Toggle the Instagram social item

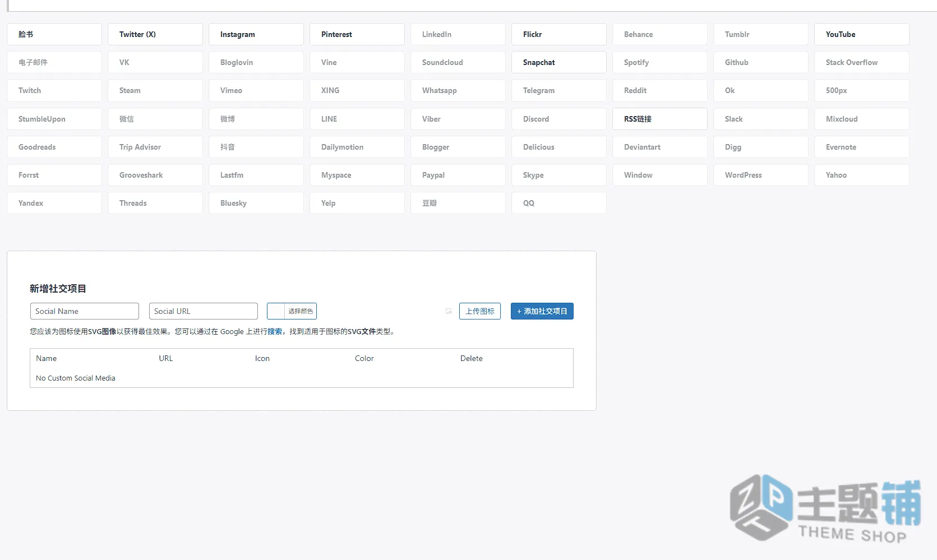(x=256, y=34)
